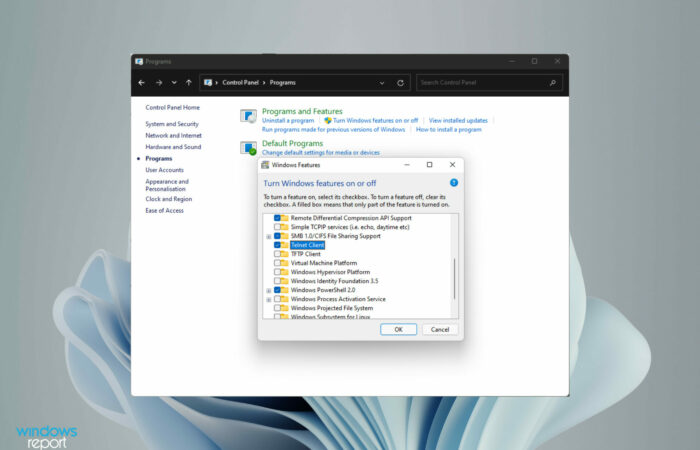Enable Windows Hypervisor Platform checkbox
This screenshot has height=450, width=700.
coord(277,272)
